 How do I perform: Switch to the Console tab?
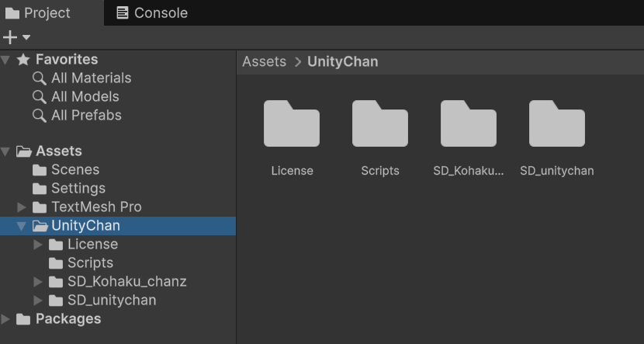coord(152,13)
